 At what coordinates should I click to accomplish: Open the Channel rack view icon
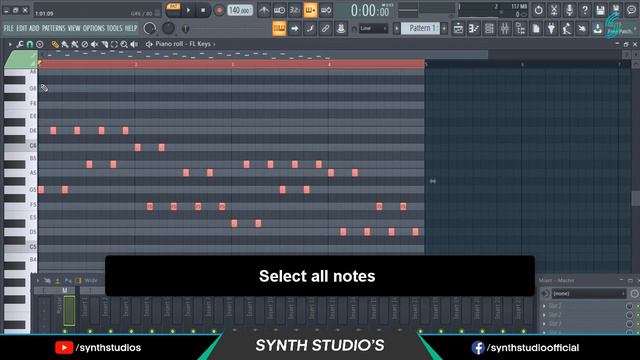coord(489,29)
